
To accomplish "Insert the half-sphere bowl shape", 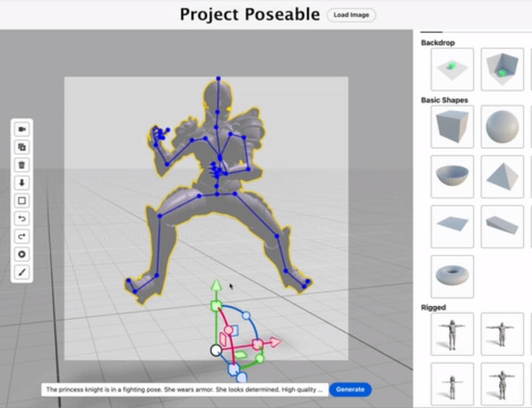I will pos(452,176).
